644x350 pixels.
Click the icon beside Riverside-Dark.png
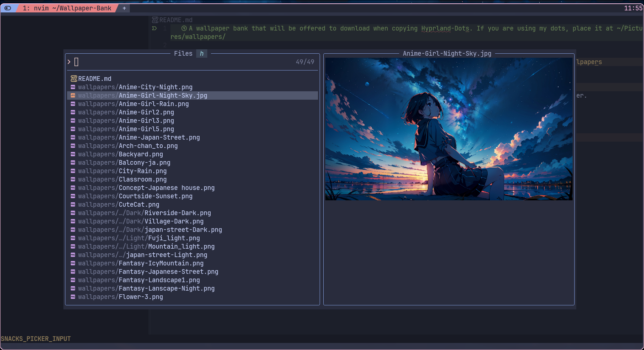pyautogui.click(x=73, y=213)
